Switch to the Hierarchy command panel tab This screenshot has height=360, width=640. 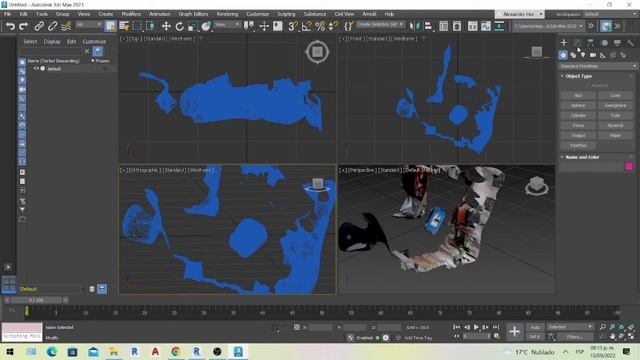click(591, 42)
